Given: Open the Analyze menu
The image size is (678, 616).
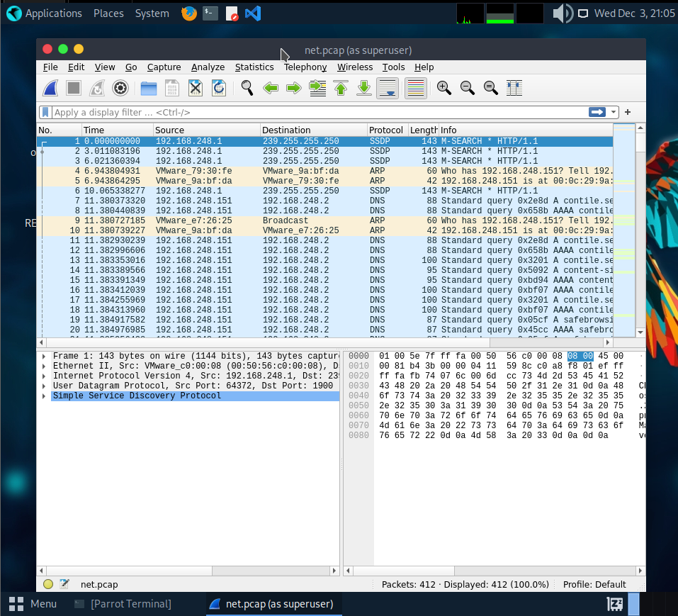Looking at the screenshot, I should pos(208,67).
